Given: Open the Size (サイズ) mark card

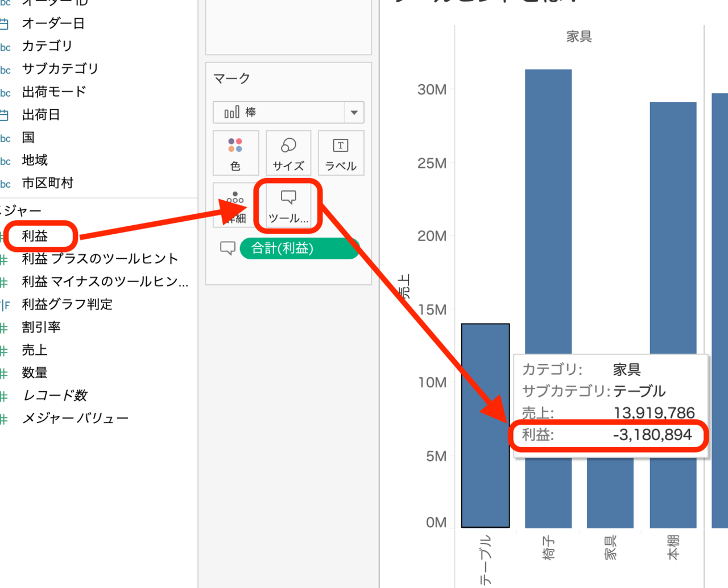Looking at the screenshot, I should (x=288, y=152).
